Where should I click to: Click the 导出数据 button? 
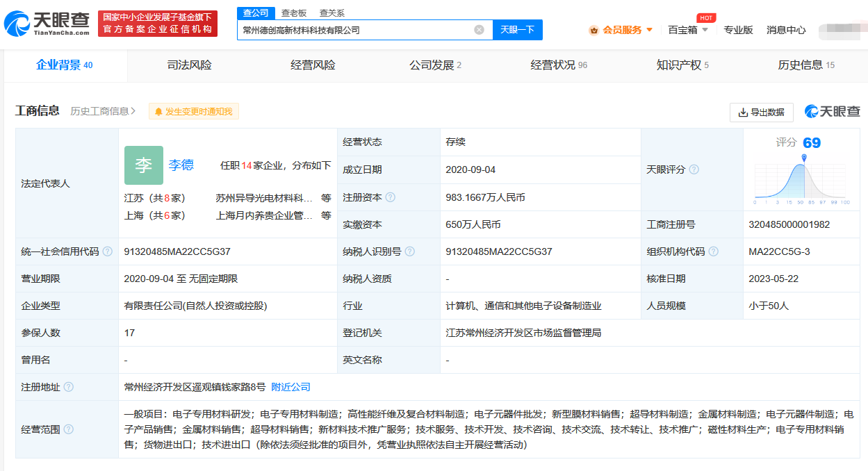(x=761, y=112)
